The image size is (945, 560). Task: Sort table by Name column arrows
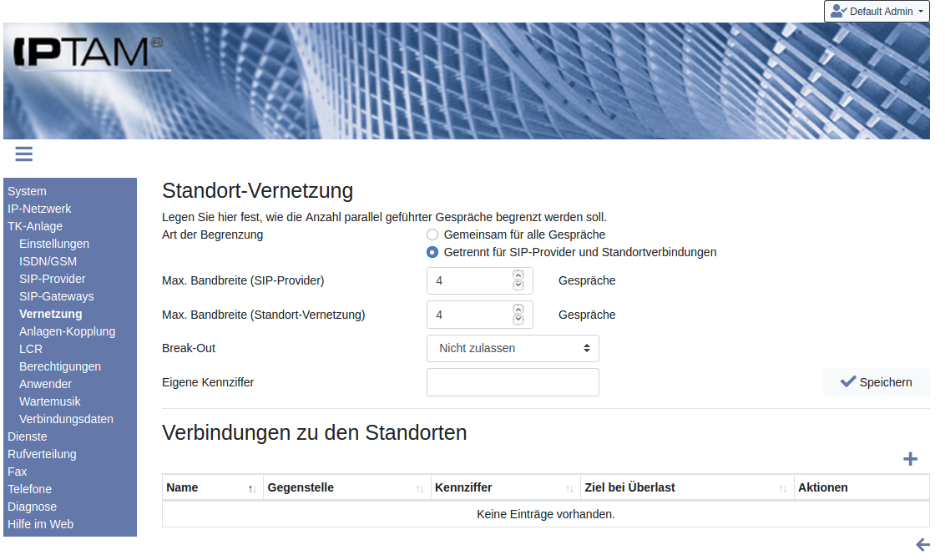[252, 488]
